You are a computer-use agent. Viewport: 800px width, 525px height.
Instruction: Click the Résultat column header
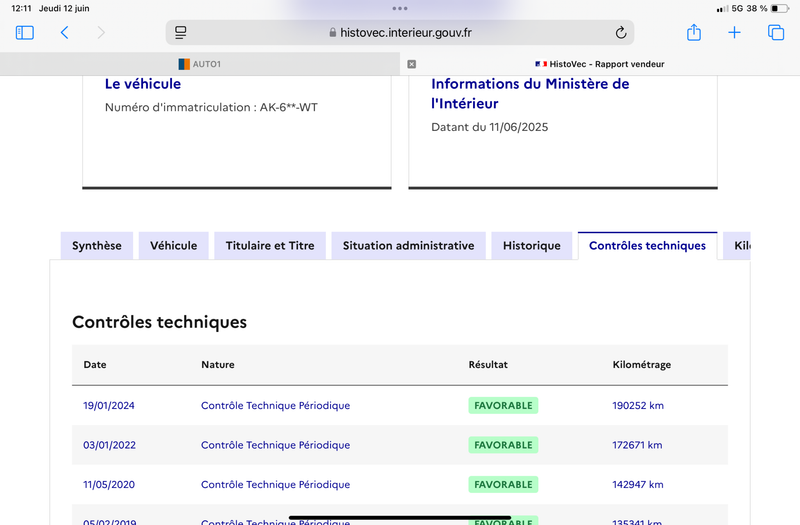488,365
